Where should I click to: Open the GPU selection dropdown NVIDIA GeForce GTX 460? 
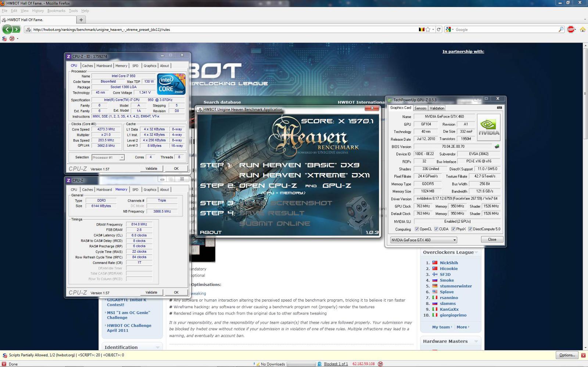point(424,240)
